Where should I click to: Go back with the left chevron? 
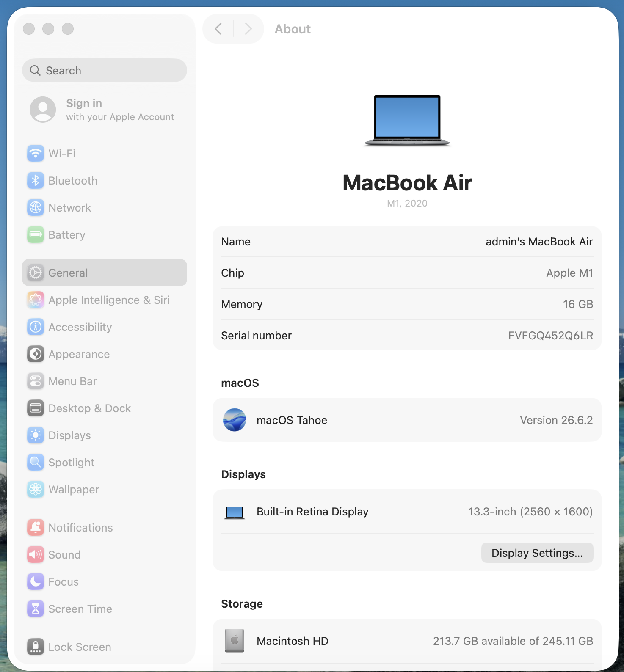[x=218, y=29]
